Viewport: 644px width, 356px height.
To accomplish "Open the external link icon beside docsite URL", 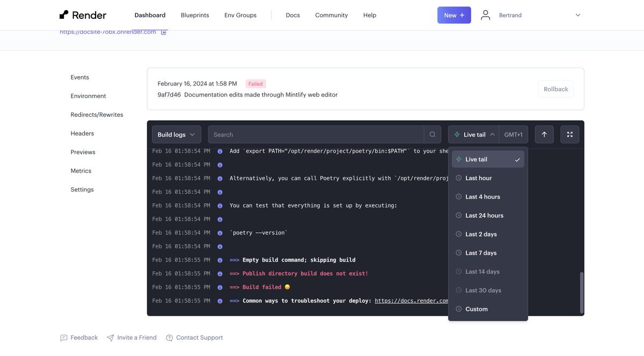I will click(x=164, y=32).
